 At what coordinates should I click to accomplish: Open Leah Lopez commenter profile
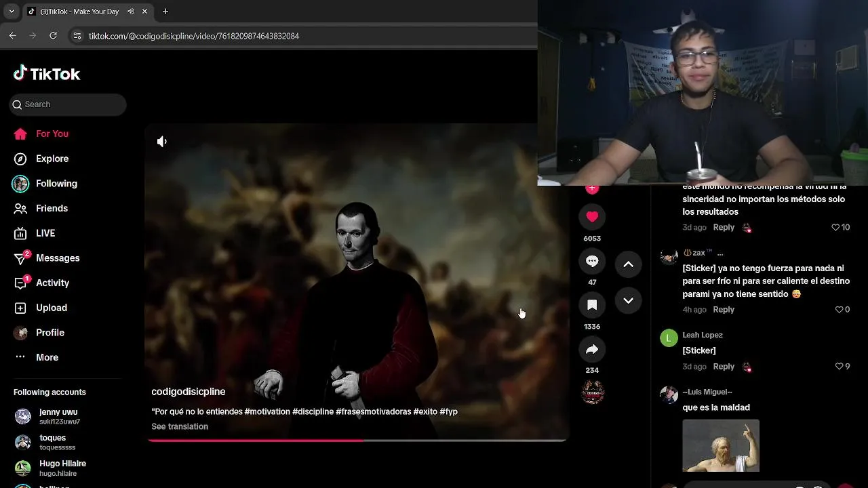(x=703, y=335)
